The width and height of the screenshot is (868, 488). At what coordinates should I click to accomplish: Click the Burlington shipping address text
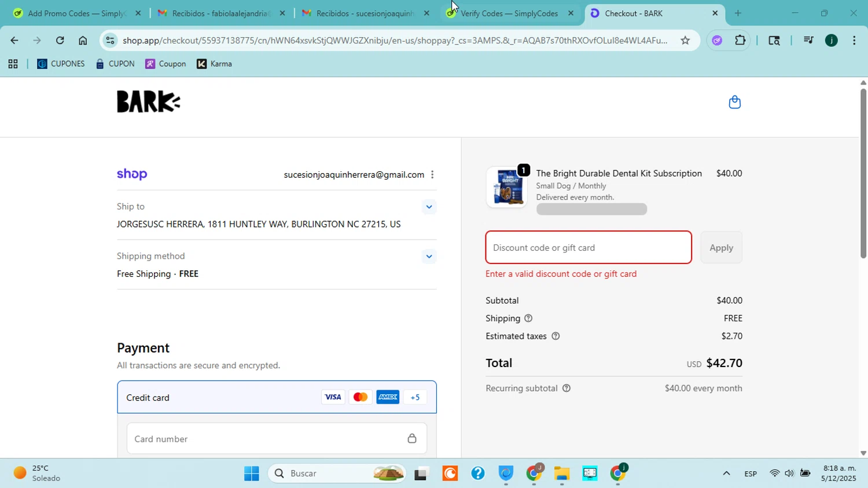point(259,224)
